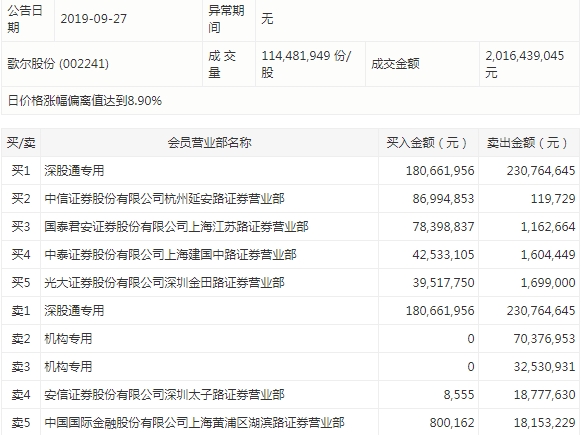Select the value 119,729
Viewport: 583px width, 435px height.
point(553,199)
